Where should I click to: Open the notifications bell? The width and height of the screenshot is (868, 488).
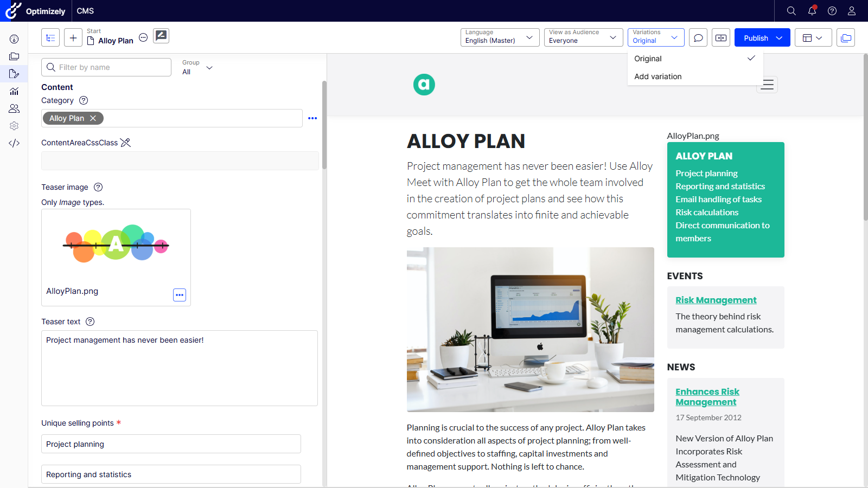coord(812,11)
